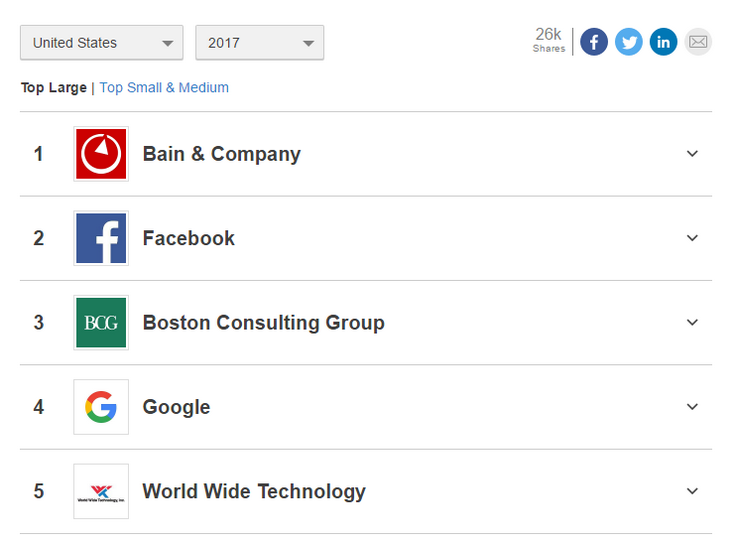
Task: Open the 2017 year dropdown
Action: coord(260,43)
